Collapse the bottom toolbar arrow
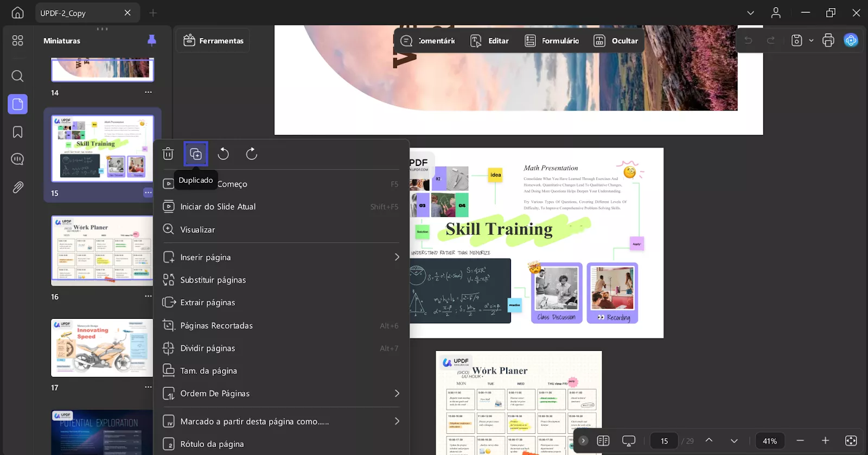This screenshot has width=868, height=455. [583, 441]
